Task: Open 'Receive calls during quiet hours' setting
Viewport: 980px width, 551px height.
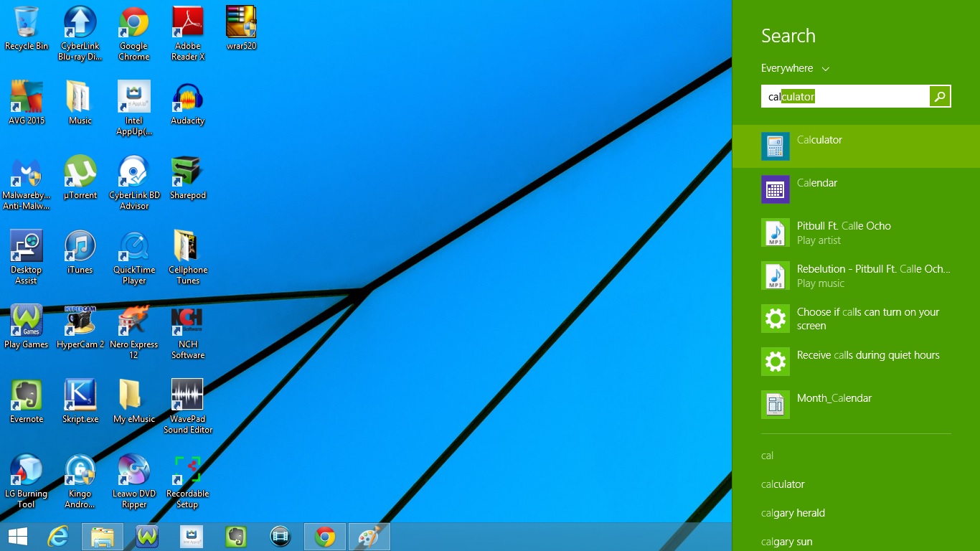Action: (856, 362)
